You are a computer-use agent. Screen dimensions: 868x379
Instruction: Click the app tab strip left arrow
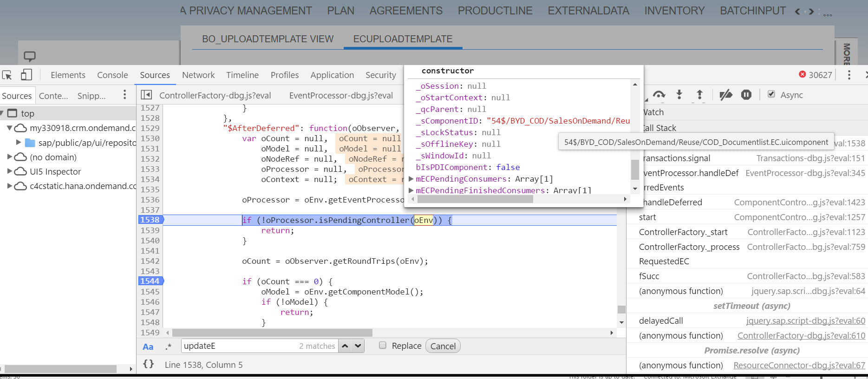(798, 12)
